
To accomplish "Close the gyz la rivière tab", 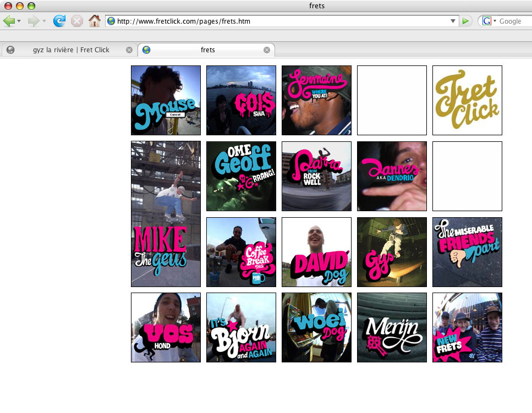I will tap(129, 50).
